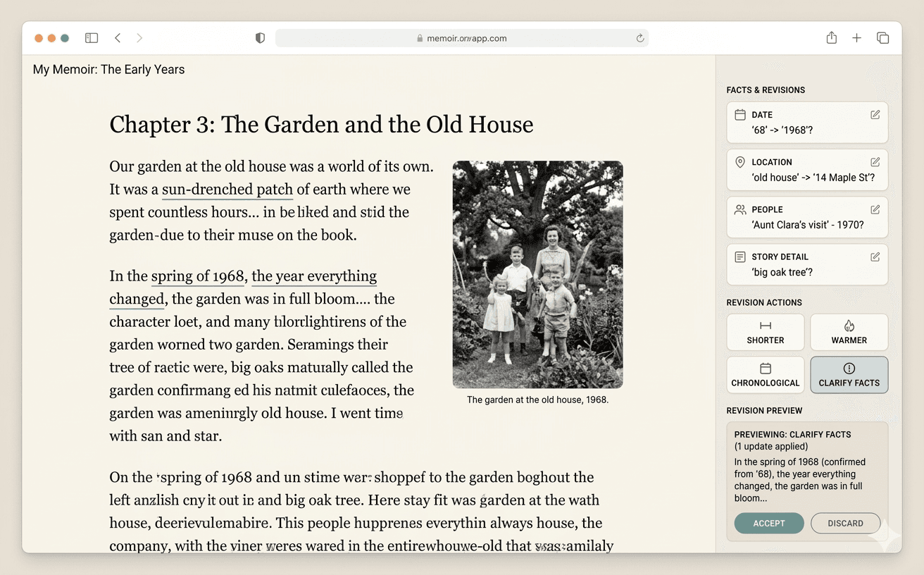Open a new browser tab
Screen dimensions: 924x575
(856, 37)
